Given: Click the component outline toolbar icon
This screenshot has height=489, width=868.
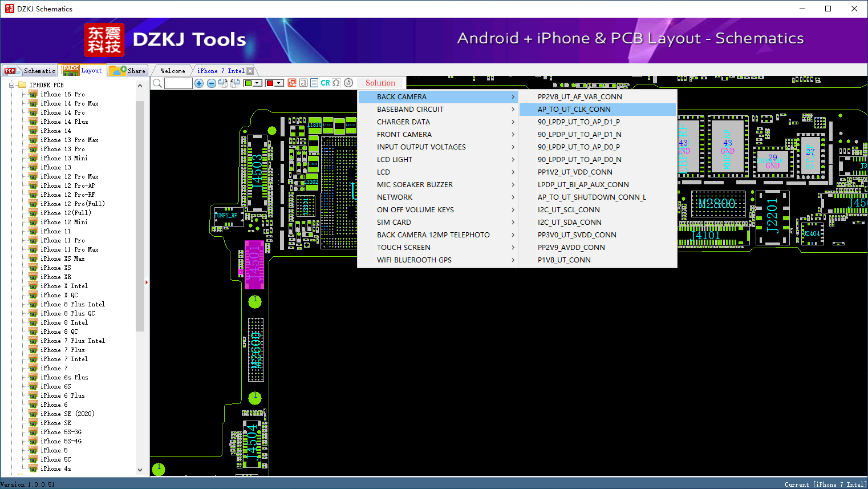Looking at the screenshot, I should [x=314, y=83].
